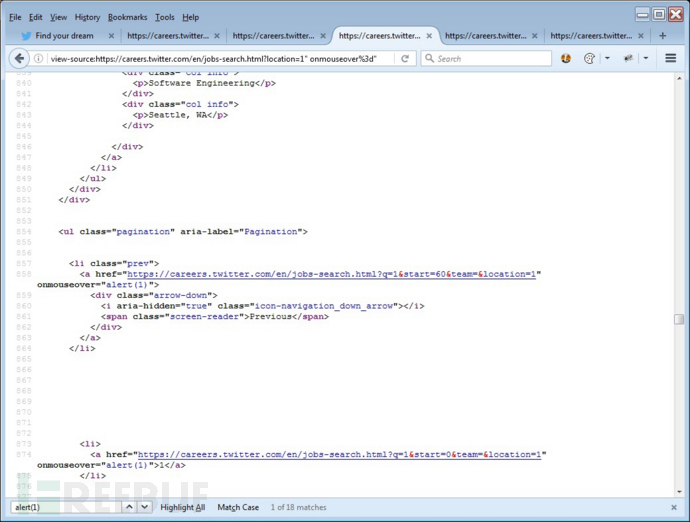
Task: Close the 'Find your dream' tab
Action: pos(111,36)
